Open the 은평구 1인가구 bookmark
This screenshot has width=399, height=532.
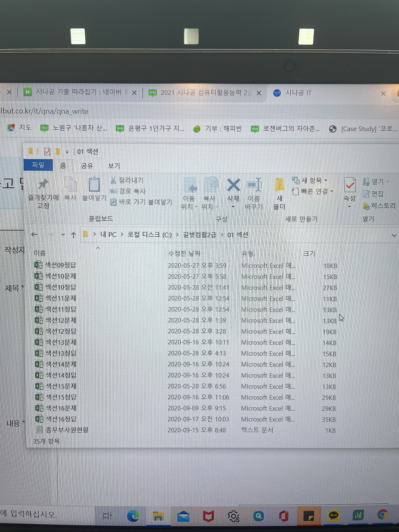point(150,128)
